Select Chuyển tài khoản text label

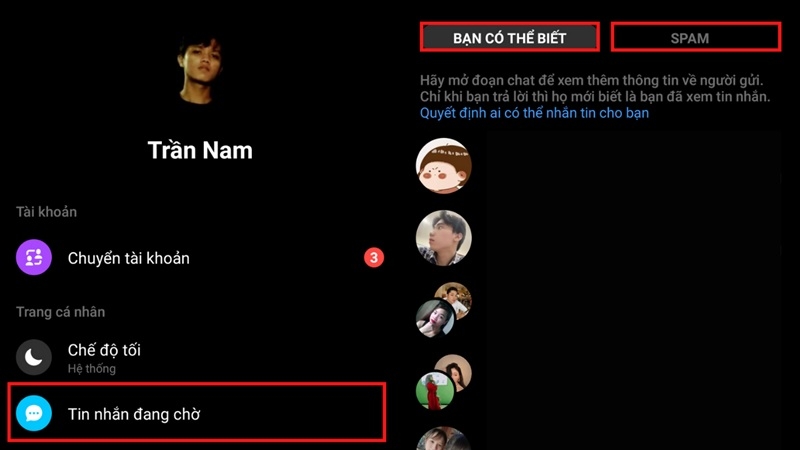(129, 258)
